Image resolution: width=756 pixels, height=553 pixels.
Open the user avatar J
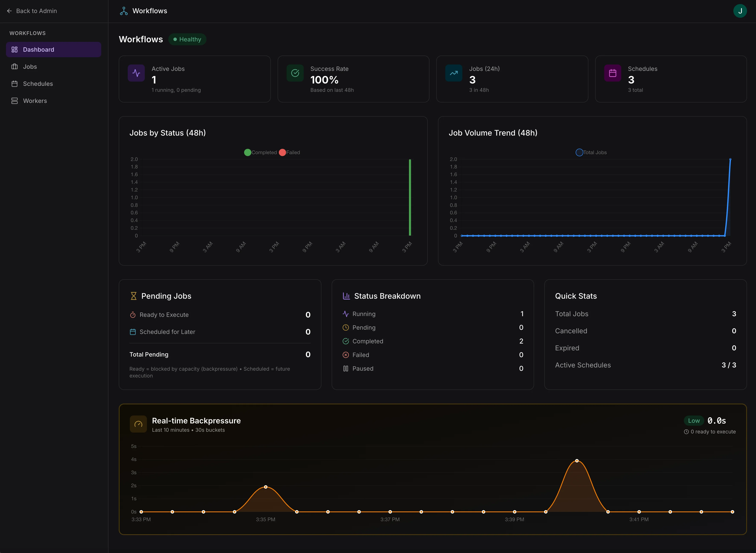740,11
